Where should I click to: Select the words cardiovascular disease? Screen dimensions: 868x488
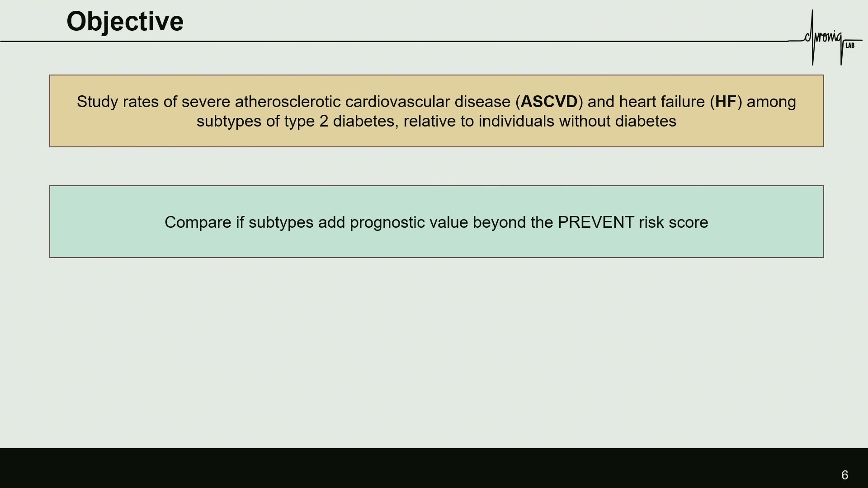click(428, 102)
